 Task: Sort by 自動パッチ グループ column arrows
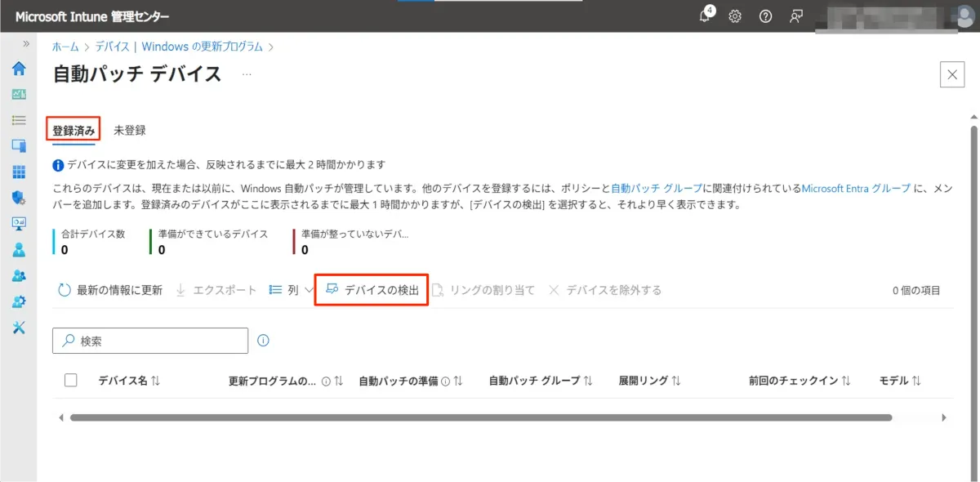(588, 382)
